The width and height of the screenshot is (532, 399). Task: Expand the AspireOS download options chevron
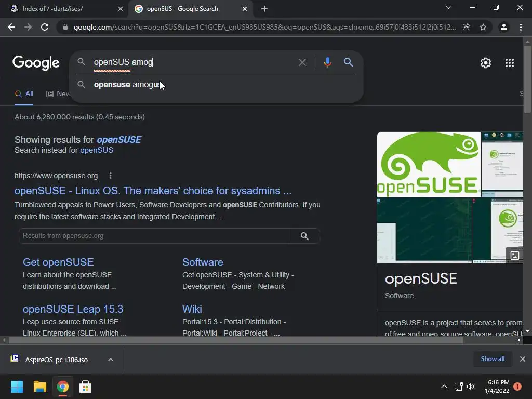(x=111, y=360)
